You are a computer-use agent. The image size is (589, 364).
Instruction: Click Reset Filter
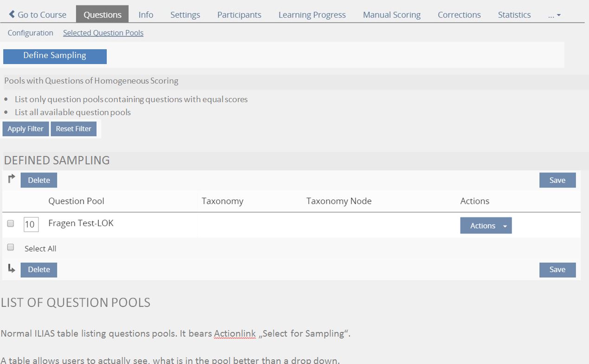point(73,129)
